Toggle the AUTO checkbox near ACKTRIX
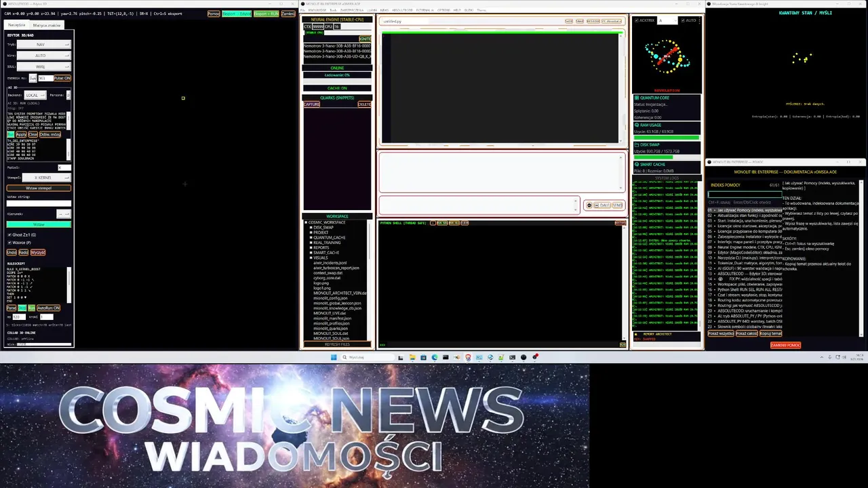 (x=682, y=20)
